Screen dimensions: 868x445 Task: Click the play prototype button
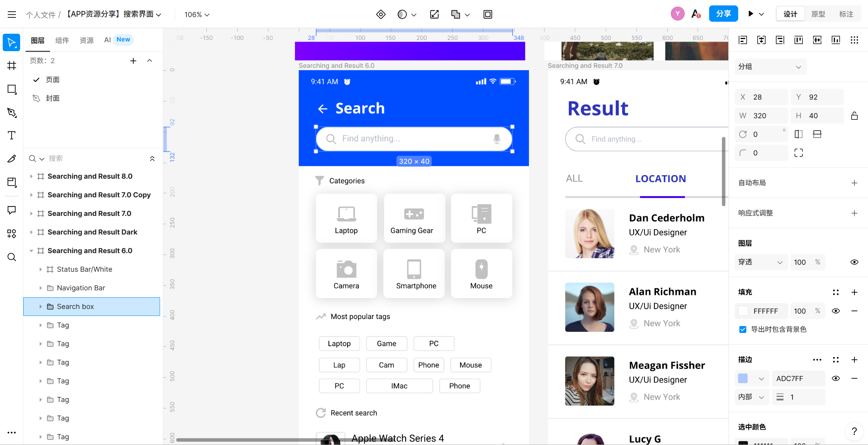click(x=751, y=14)
